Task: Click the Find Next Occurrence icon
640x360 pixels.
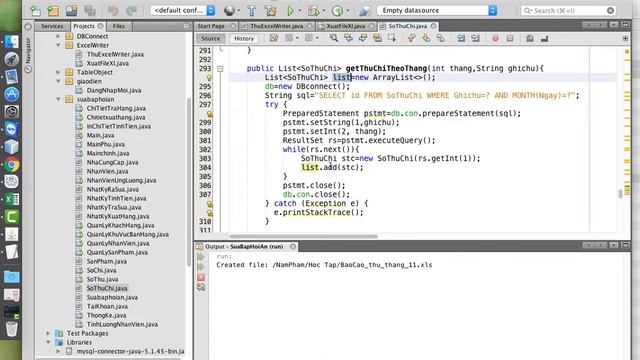Action: click(x=363, y=38)
